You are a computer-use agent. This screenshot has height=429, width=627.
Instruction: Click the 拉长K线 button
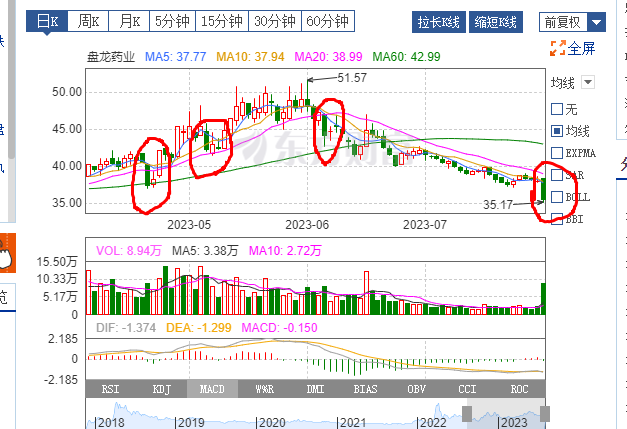point(439,22)
